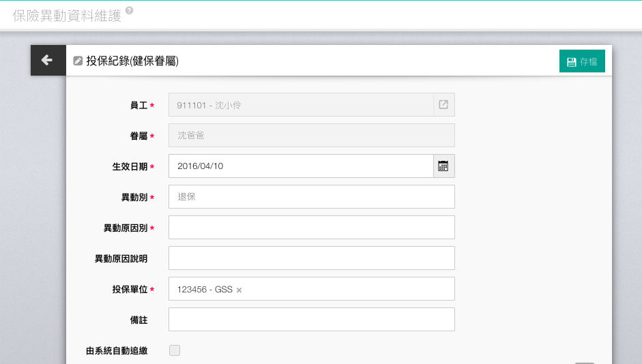The width and height of the screenshot is (642, 364).
Task: Click the 眷屬 field showing 沈爸爸
Action: tap(311, 136)
